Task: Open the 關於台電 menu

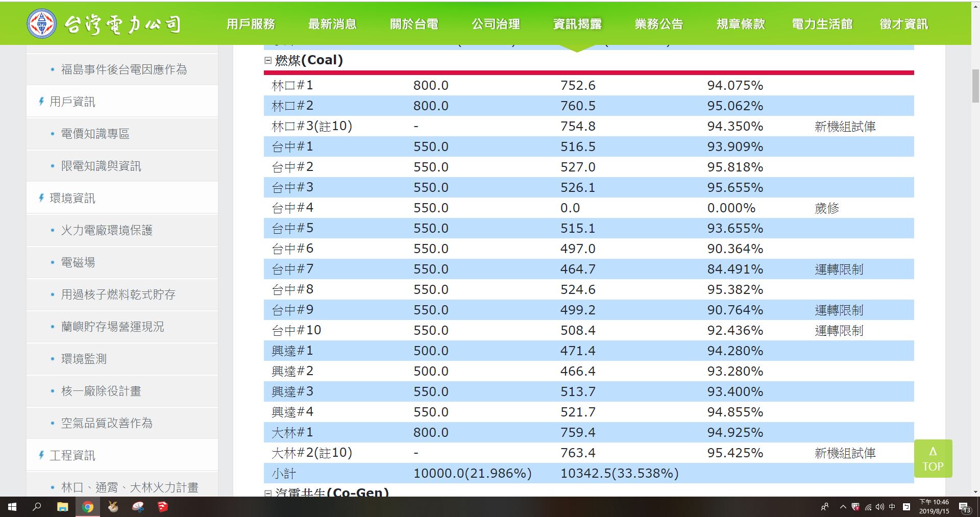Action: [414, 24]
